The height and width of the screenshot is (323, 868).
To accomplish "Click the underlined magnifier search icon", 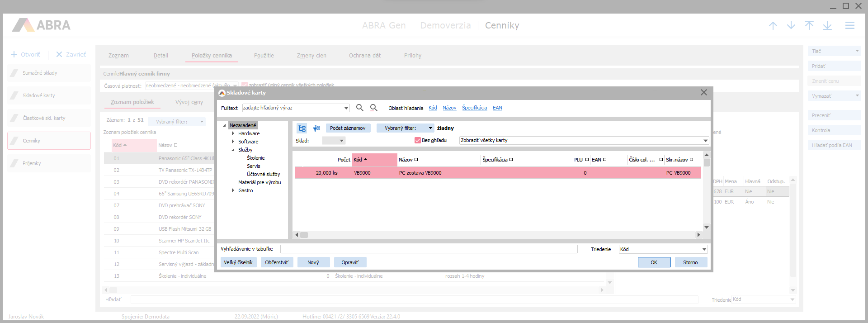I will pos(373,108).
